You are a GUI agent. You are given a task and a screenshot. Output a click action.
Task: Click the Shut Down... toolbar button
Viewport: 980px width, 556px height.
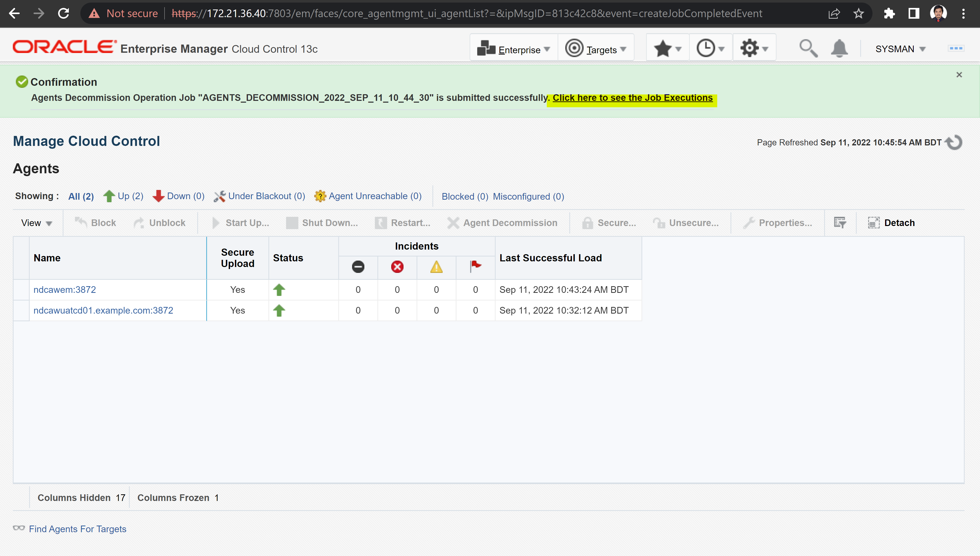(x=322, y=223)
